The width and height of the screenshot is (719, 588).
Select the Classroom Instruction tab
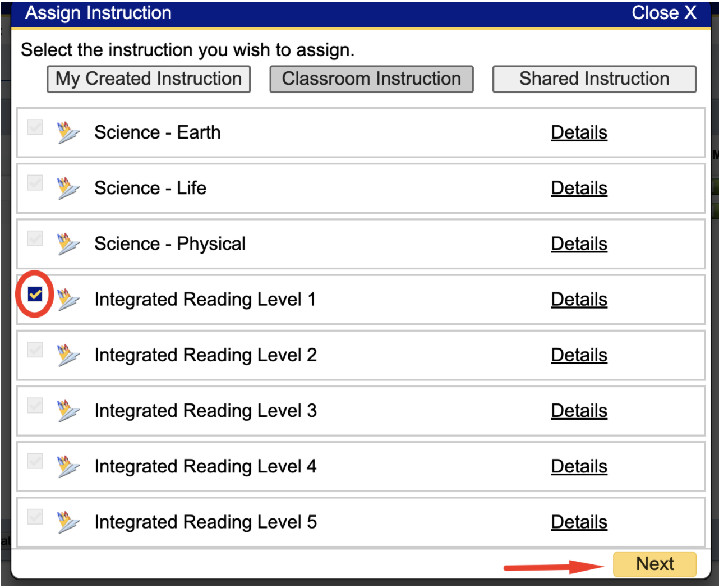tap(372, 78)
